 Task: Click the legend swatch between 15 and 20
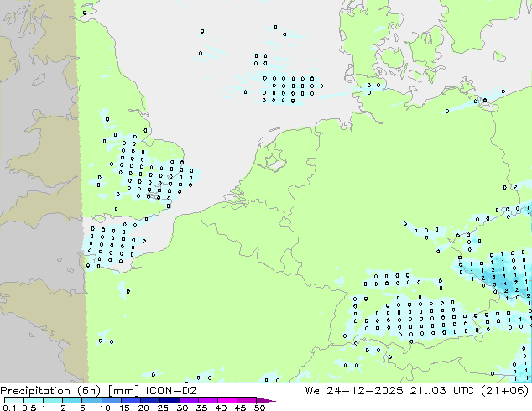130,400
